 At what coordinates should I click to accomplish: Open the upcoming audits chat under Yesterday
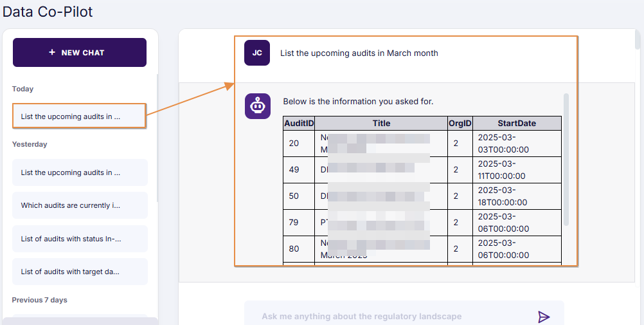pos(80,172)
